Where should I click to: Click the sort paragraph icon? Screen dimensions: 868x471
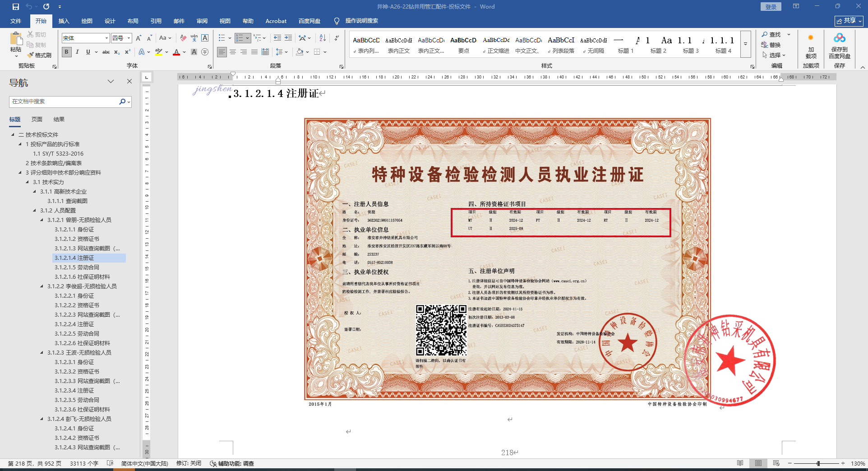(323, 38)
